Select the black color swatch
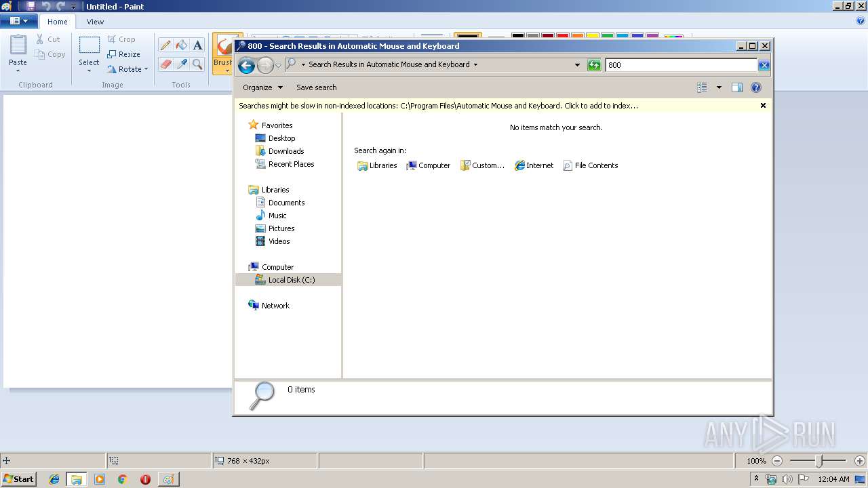868x488 pixels. (x=518, y=36)
